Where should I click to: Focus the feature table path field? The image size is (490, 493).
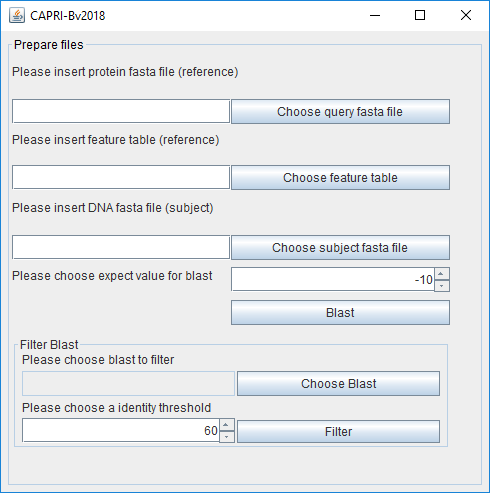click(121, 177)
